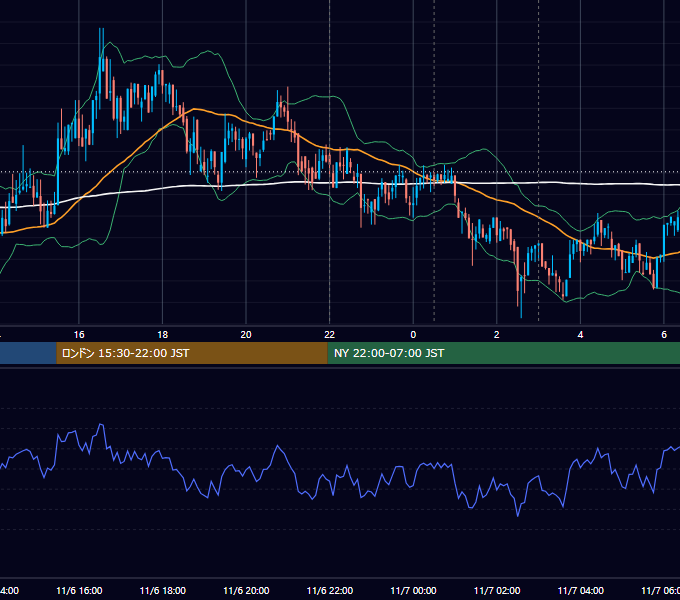Click the 11/7 00:00 date label

coord(413,590)
